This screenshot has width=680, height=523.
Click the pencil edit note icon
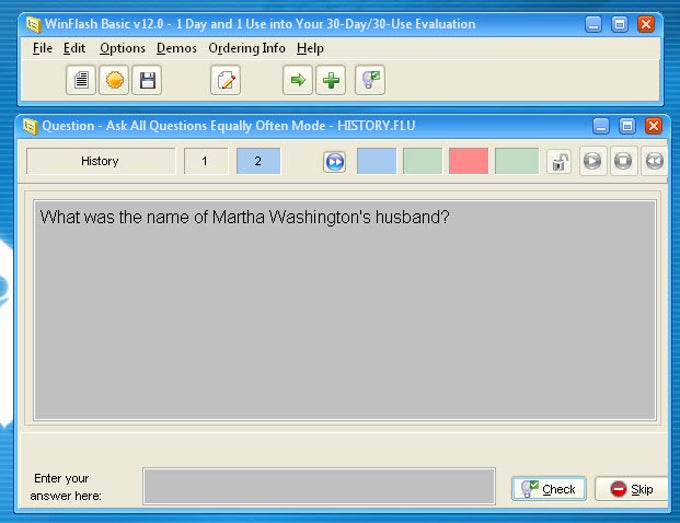(226, 80)
